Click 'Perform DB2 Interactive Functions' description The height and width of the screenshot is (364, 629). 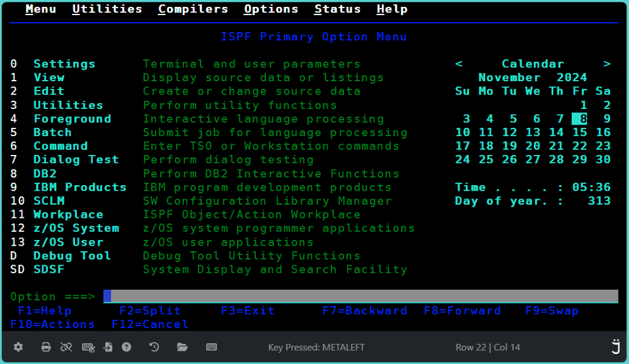coord(271,174)
